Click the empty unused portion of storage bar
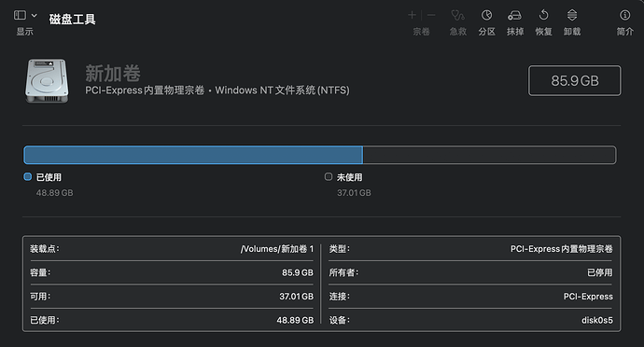Image resolution: width=644 pixels, height=347 pixels. pyautogui.click(x=489, y=155)
